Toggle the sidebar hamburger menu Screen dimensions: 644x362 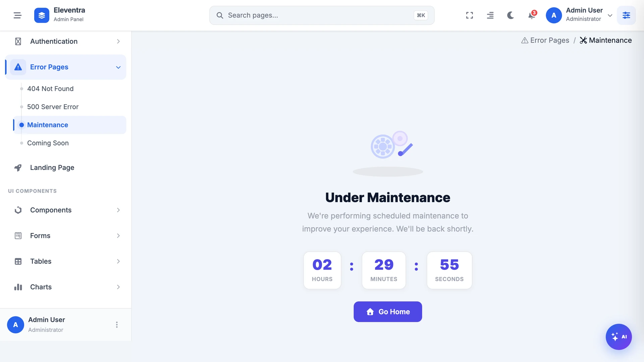pos(17,15)
